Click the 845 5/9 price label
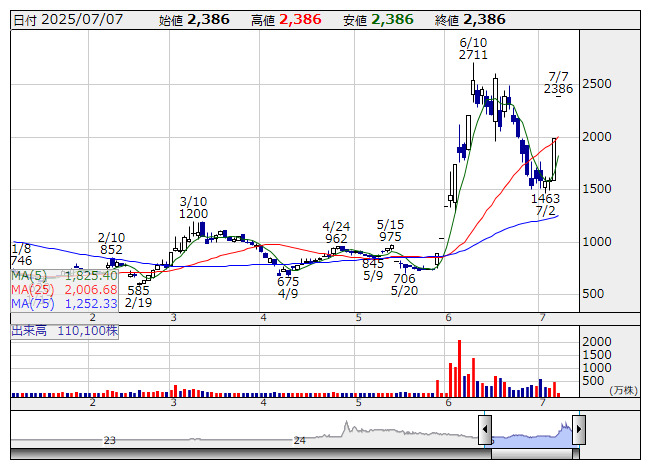 (x=373, y=270)
